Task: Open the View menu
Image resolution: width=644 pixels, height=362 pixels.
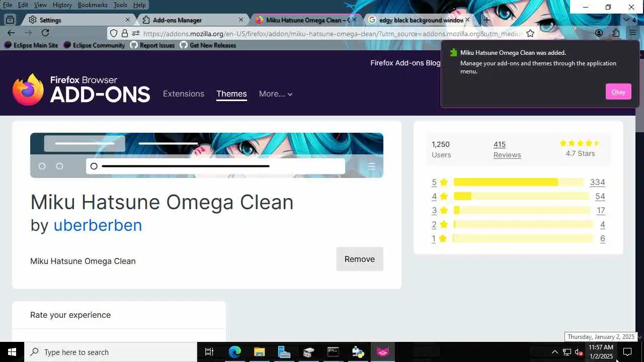Action: 40,5
